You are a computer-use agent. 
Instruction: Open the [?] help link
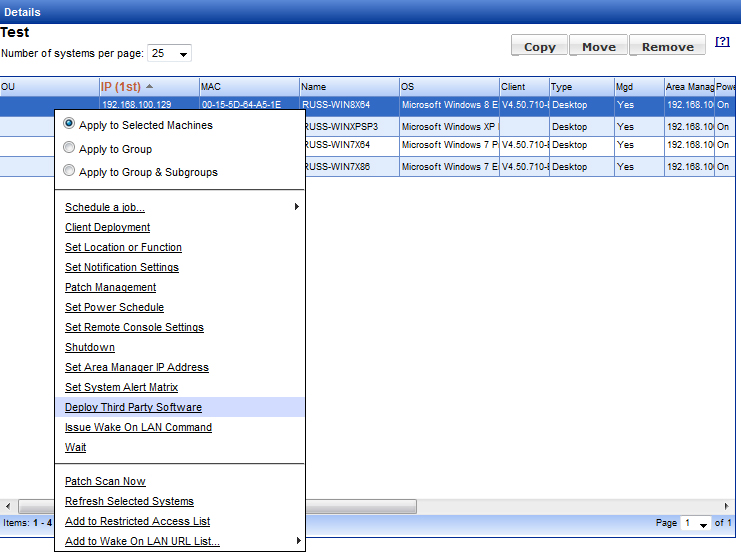pos(722,42)
